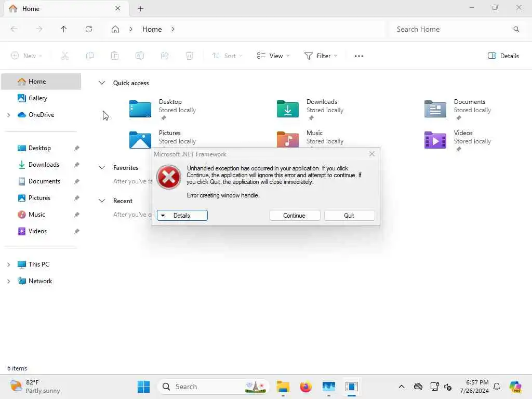Add a new tab with plus button

tap(140, 9)
